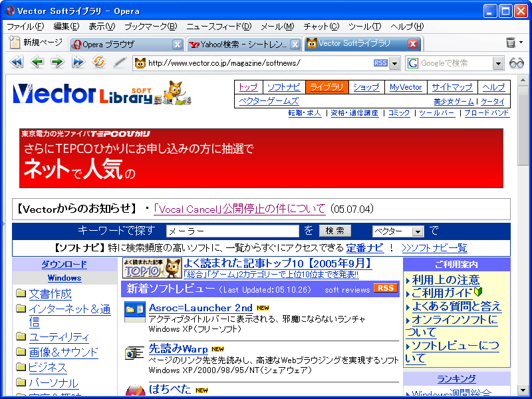Open the ランキング heading link
The image size is (532, 399).
coord(456,378)
